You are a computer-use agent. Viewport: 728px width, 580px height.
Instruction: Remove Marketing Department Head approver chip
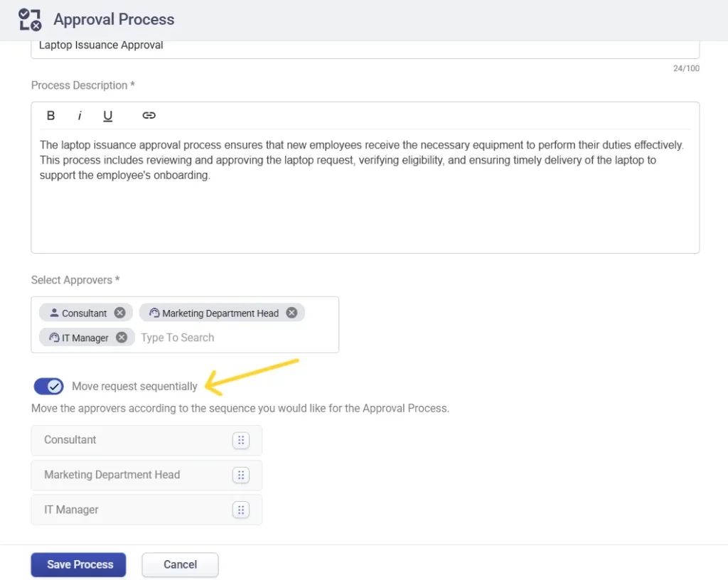coord(291,313)
